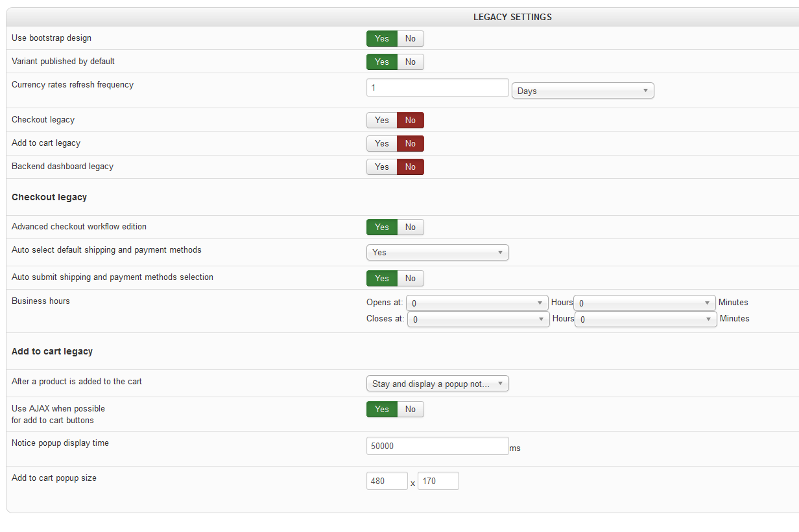Image resolution: width=799 pixels, height=532 pixels.
Task: Set Auto submit shipping selection to No
Action: pyautogui.click(x=411, y=279)
